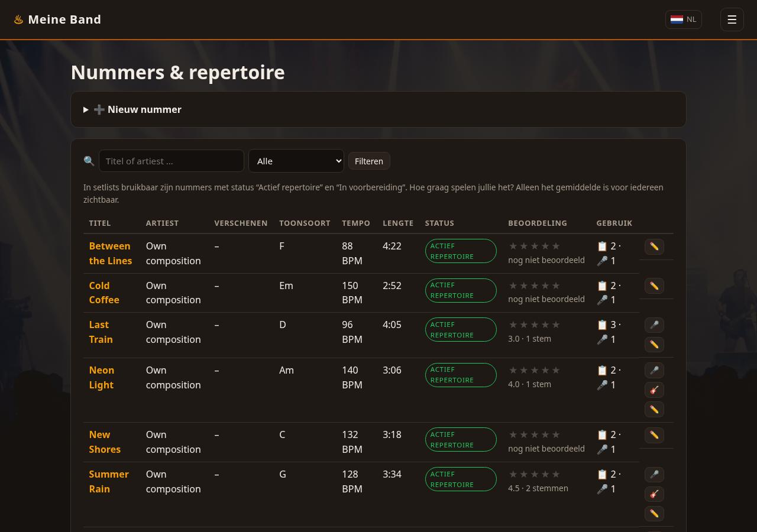
Task: Click the Filteren button
Action: tap(369, 161)
